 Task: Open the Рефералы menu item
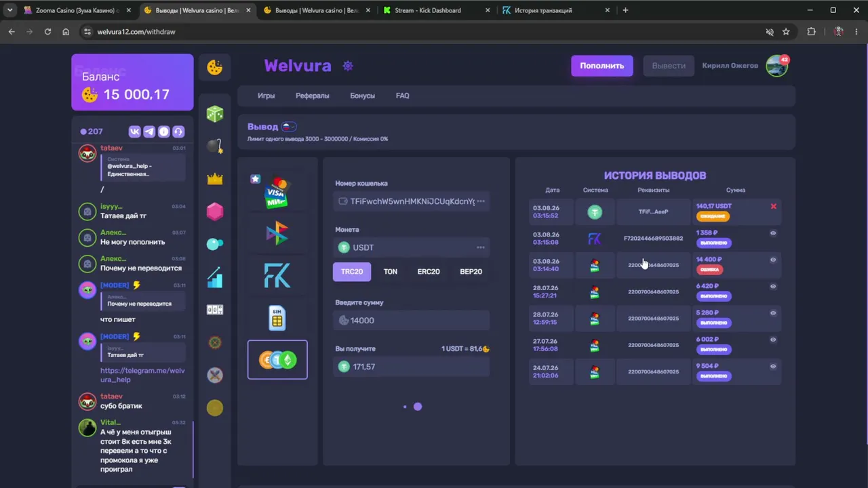[313, 96]
